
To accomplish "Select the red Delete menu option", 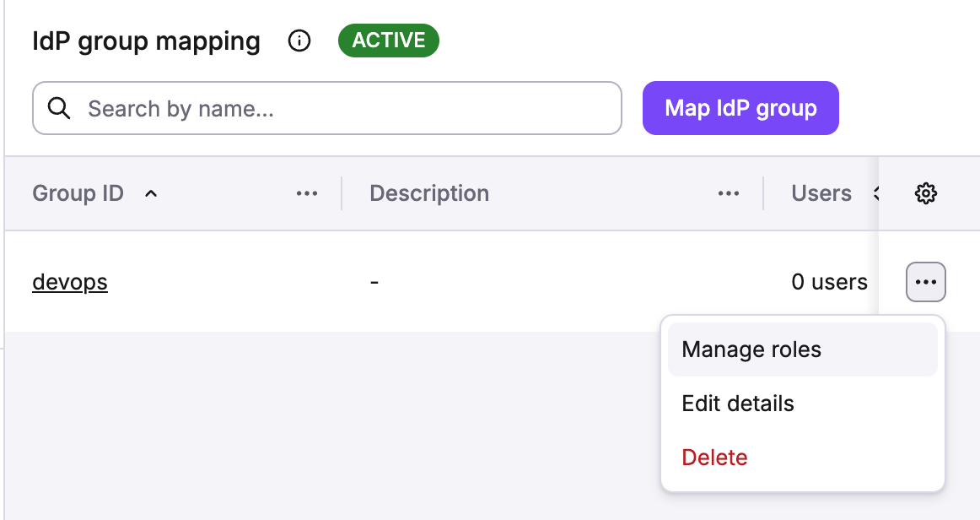I will (714, 458).
